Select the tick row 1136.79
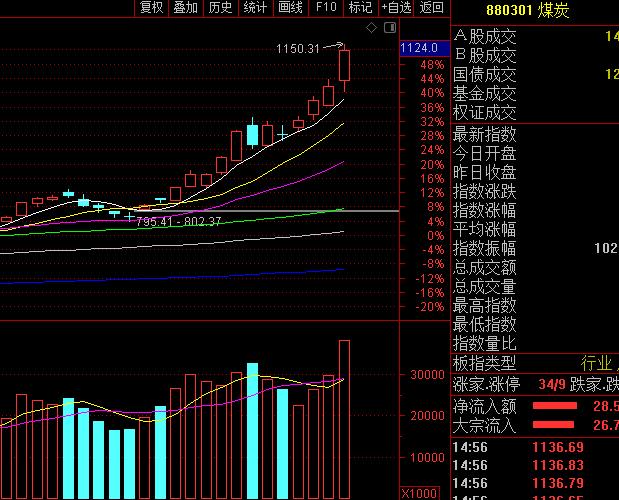Viewport: 619px width, 500px height. tap(535, 483)
